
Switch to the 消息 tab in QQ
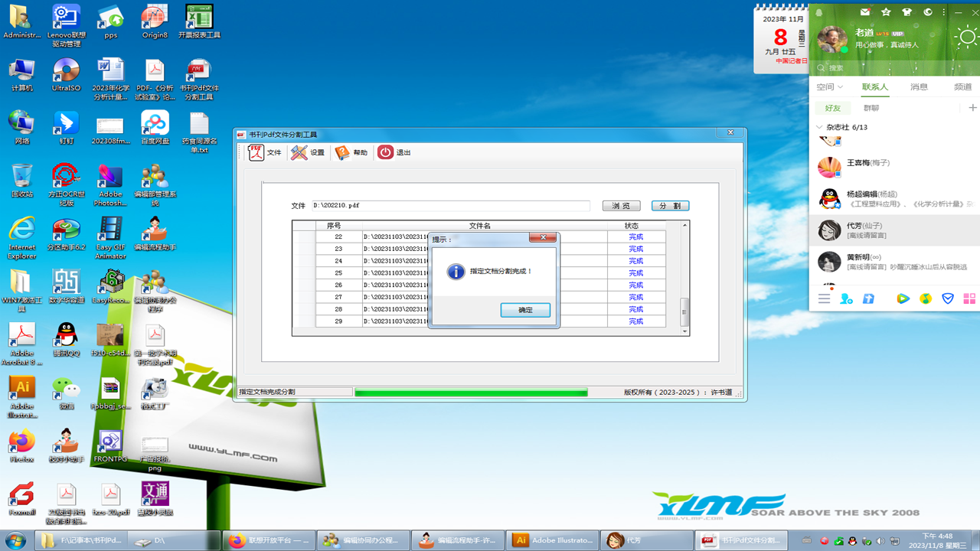(x=919, y=87)
